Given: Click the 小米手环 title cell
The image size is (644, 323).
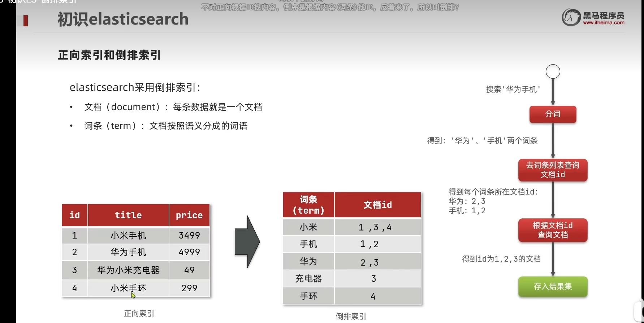Looking at the screenshot, I should (128, 288).
